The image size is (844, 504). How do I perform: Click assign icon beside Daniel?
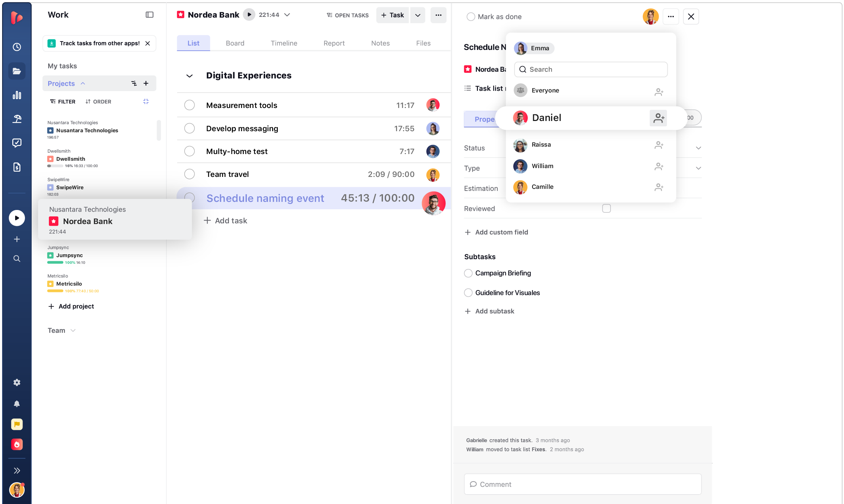(658, 118)
